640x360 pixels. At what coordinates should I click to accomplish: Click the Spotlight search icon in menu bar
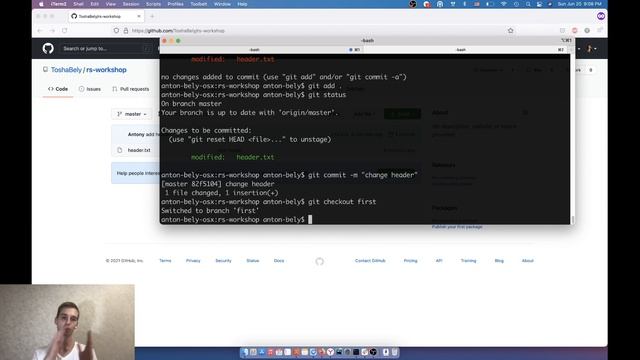click(528, 4)
